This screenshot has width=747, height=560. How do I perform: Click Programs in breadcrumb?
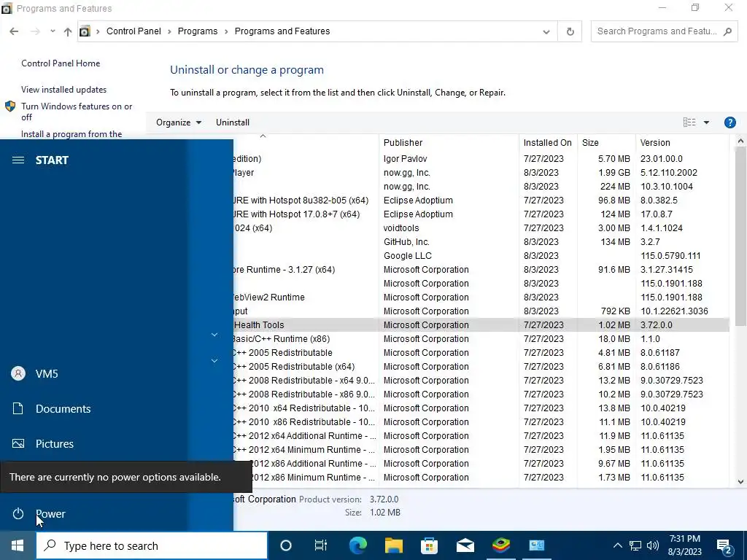[x=197, y=31]
